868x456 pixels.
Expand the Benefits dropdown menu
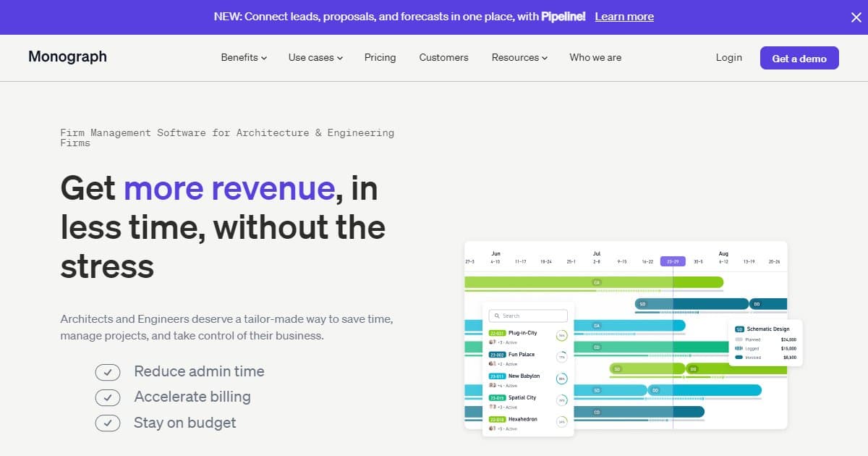tap(244, 58)
